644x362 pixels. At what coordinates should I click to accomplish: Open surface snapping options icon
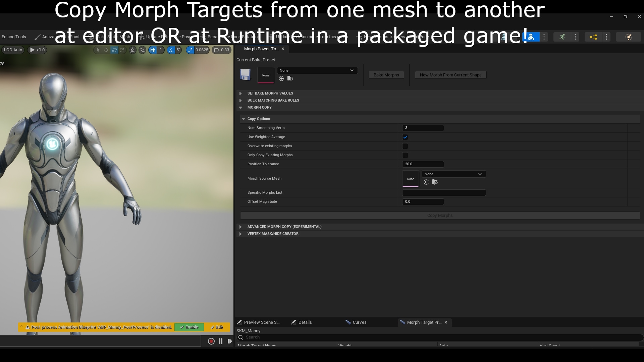pos(143,50)
